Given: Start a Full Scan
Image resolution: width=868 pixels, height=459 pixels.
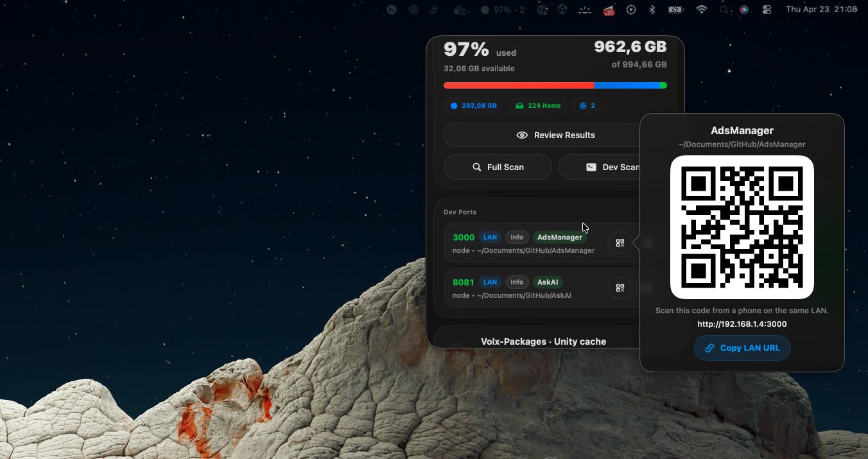Looking at the screenshot, I should tap(498, 167).
